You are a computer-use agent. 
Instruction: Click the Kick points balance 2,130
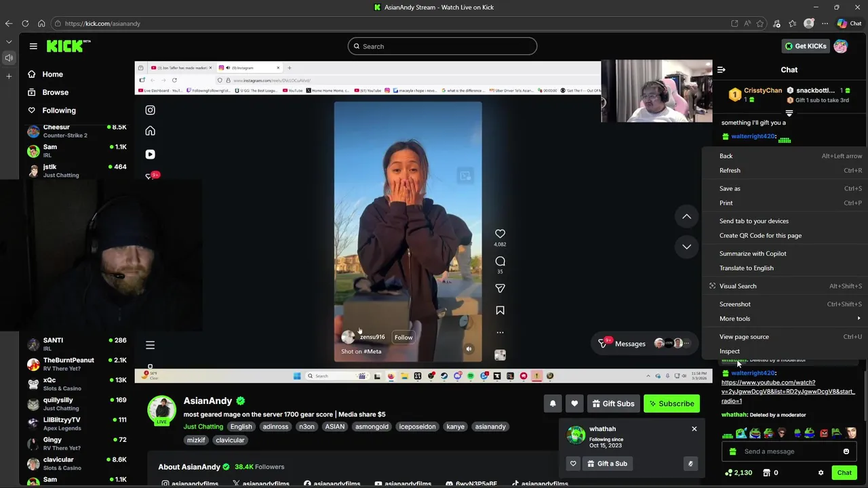pyautogui.click(x=738, y=473)
